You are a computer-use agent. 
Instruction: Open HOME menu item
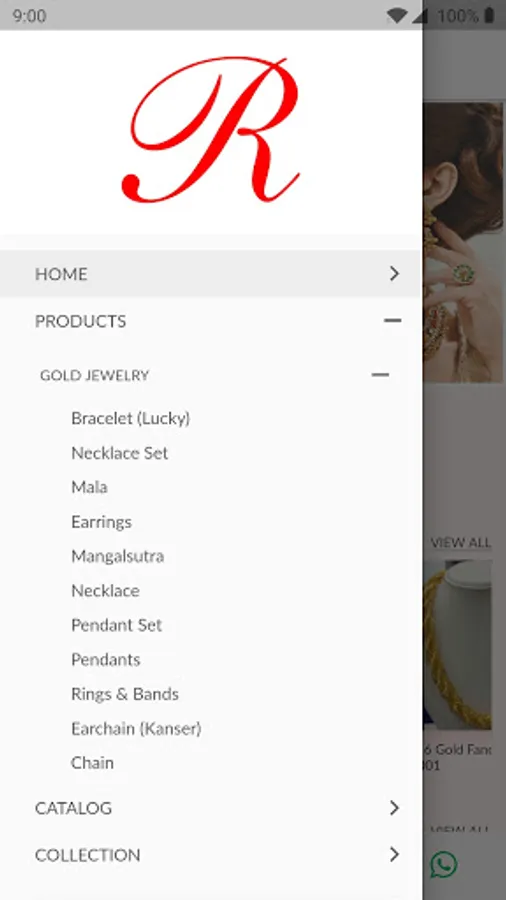211,274
